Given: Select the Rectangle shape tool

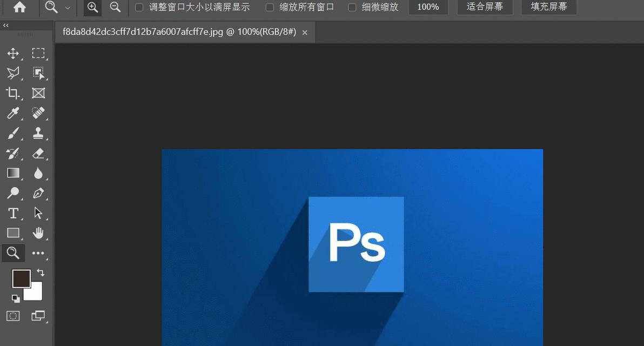Looking at the screenshot, I should [x=13, y=233].
